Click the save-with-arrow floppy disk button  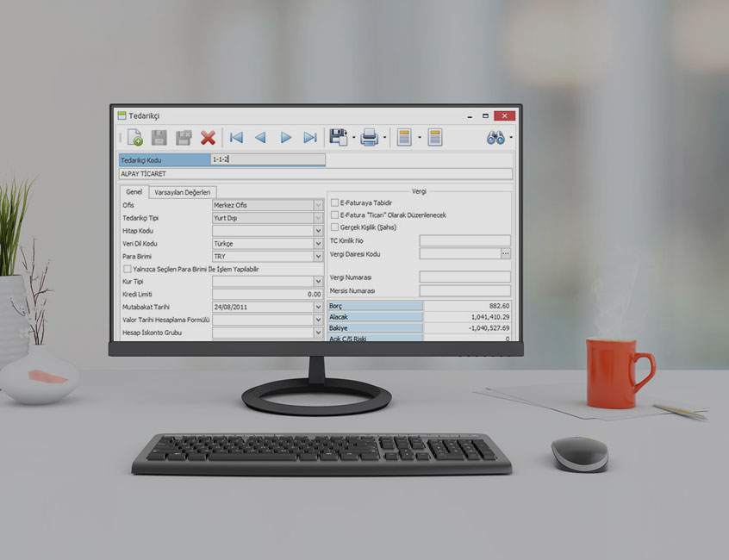coord(338,138)
